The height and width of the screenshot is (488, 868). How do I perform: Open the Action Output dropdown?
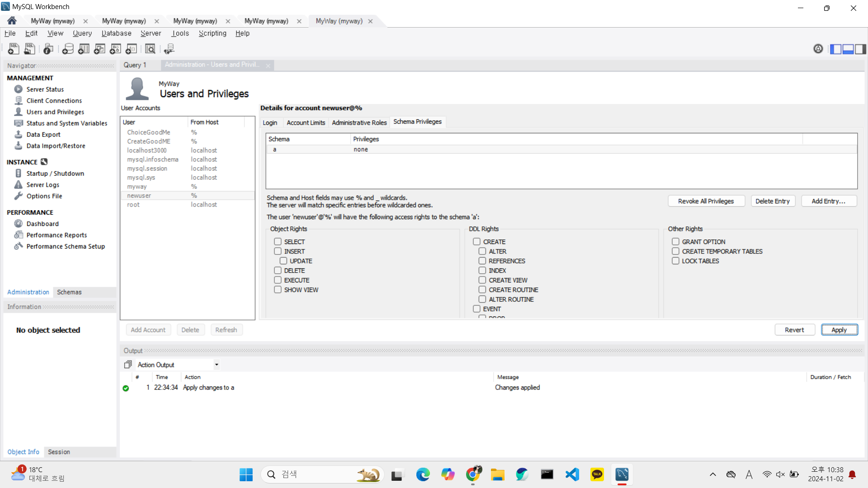coord(217,365)
